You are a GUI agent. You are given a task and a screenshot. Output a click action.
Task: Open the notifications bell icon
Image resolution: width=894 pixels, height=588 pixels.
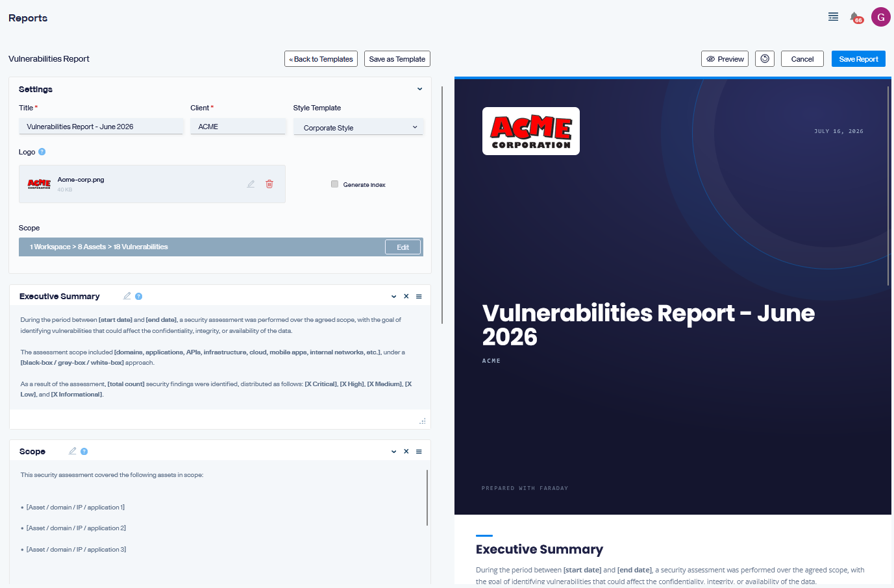(856, 18)
